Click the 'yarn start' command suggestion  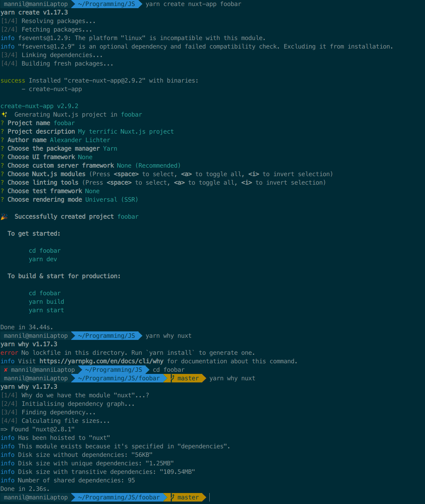pyautogui.click(x=46, y=310)
